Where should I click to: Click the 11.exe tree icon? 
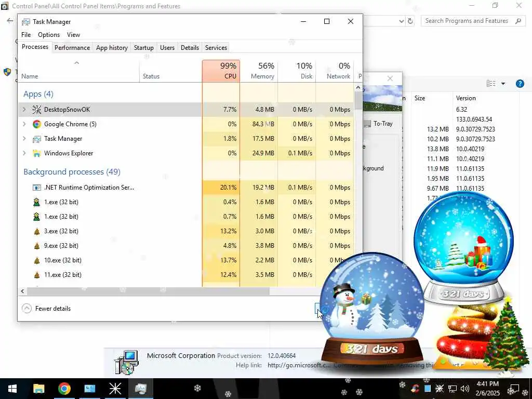coord(37,275)
